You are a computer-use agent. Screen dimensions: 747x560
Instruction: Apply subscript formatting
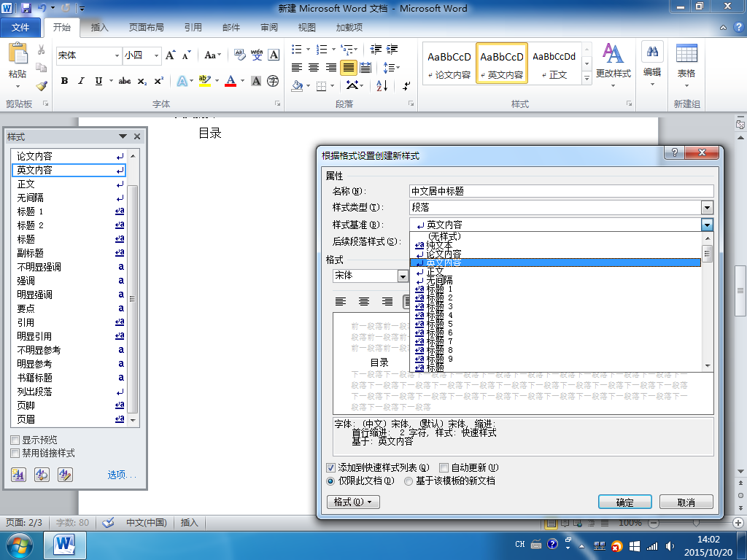(x=142, y=81)
